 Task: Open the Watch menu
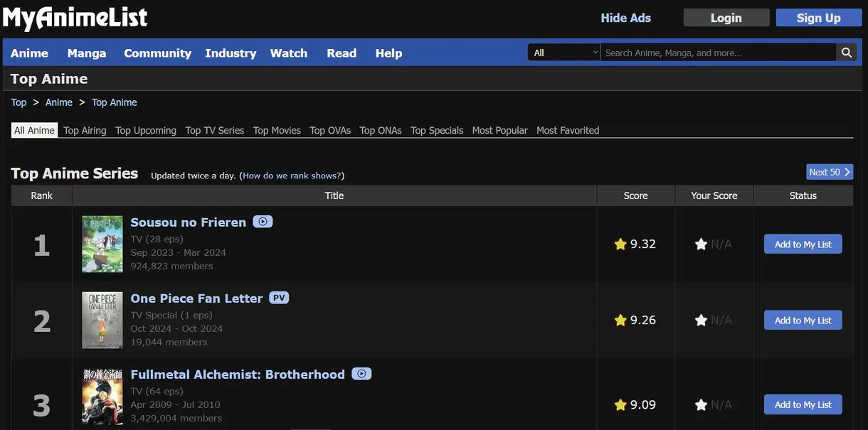[289, 53]
